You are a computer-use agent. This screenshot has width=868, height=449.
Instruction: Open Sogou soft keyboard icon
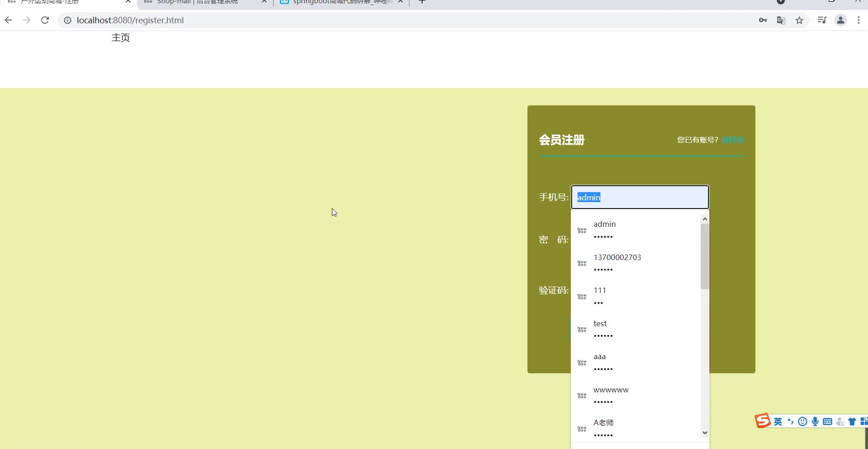tap(827, 422)
